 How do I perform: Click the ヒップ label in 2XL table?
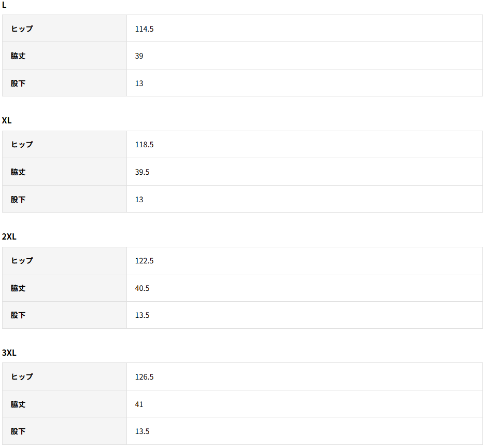[22, 261]
